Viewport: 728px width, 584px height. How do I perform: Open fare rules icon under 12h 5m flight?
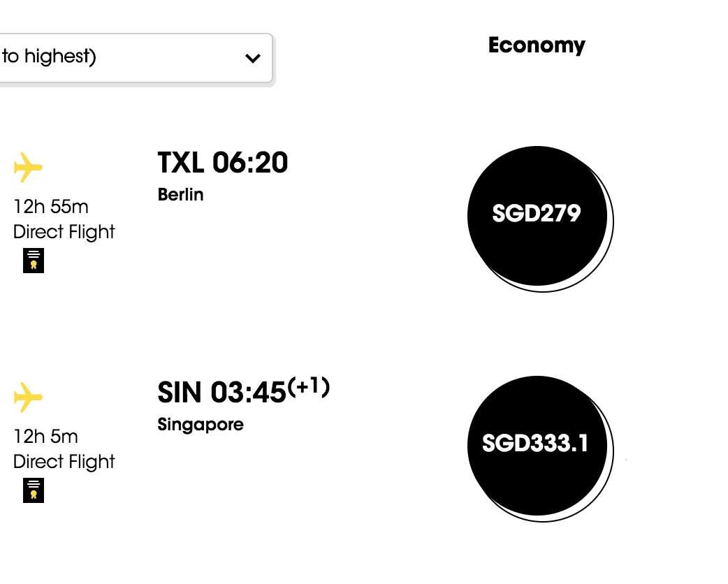point(34,490)
